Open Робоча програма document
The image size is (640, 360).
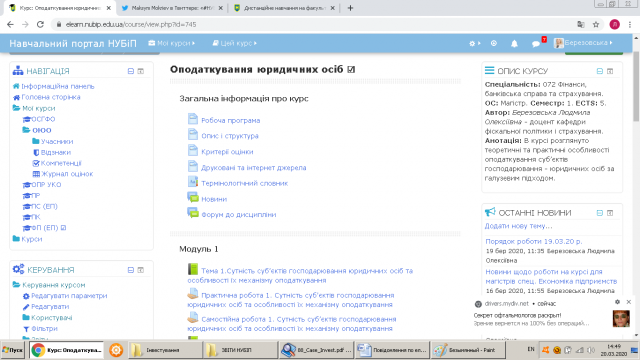[230, 120]
